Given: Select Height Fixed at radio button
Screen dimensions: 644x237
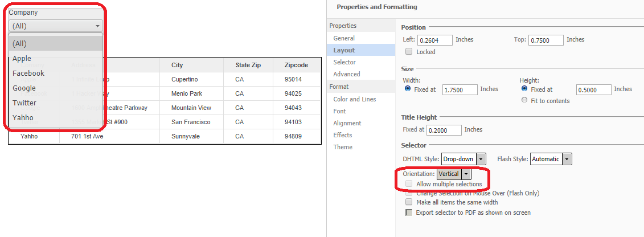Looking at the screenshot, I should [524, 89].
